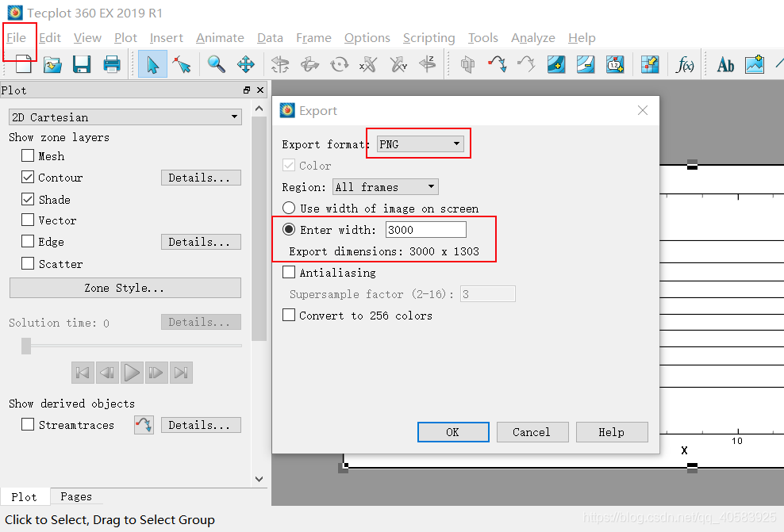Open the Region All frames dropdown
Screen dimensions: 784x532
click(x=386, y=187)
